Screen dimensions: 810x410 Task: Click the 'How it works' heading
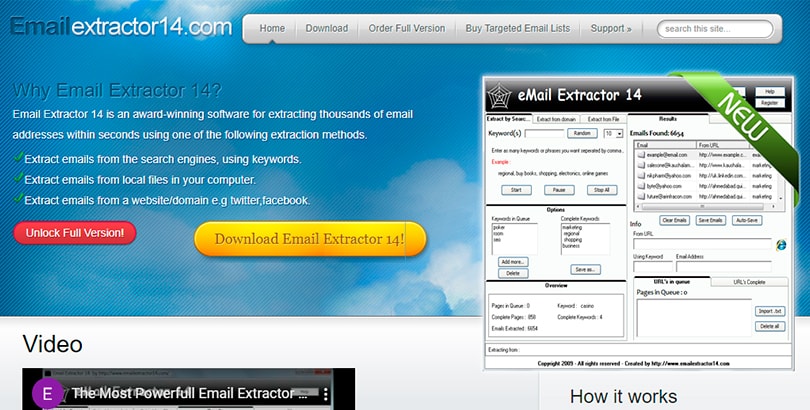[x=624, y=397]
